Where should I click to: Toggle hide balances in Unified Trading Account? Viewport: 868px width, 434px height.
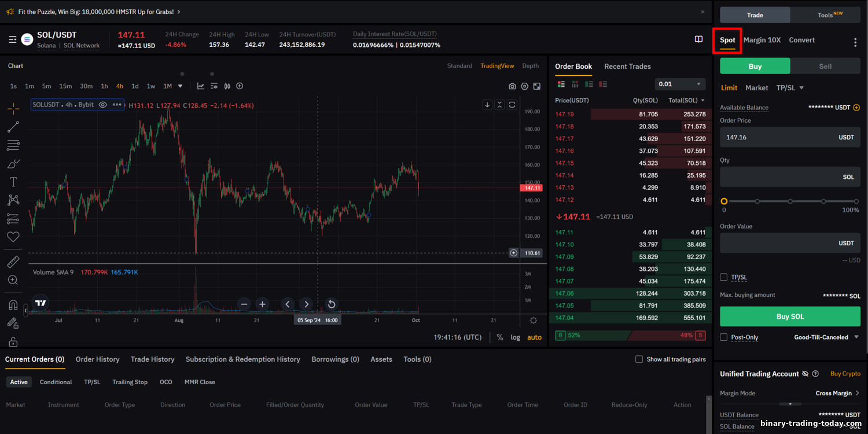click(x=805, y=374)
